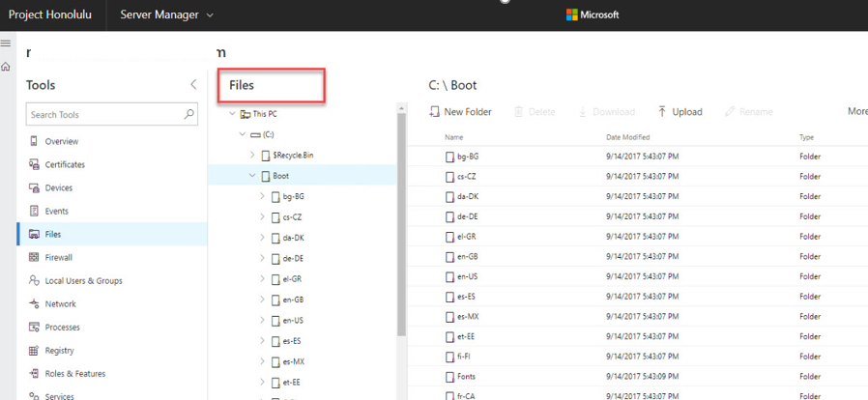Click the New Folder button
Viewport: 868px width, 400px height.
coord(460,112)
